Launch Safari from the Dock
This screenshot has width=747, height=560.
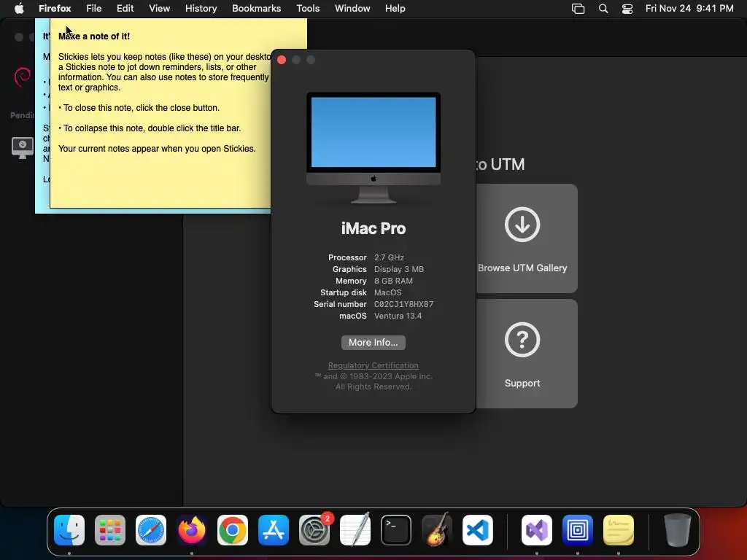(x=151, y=530)
